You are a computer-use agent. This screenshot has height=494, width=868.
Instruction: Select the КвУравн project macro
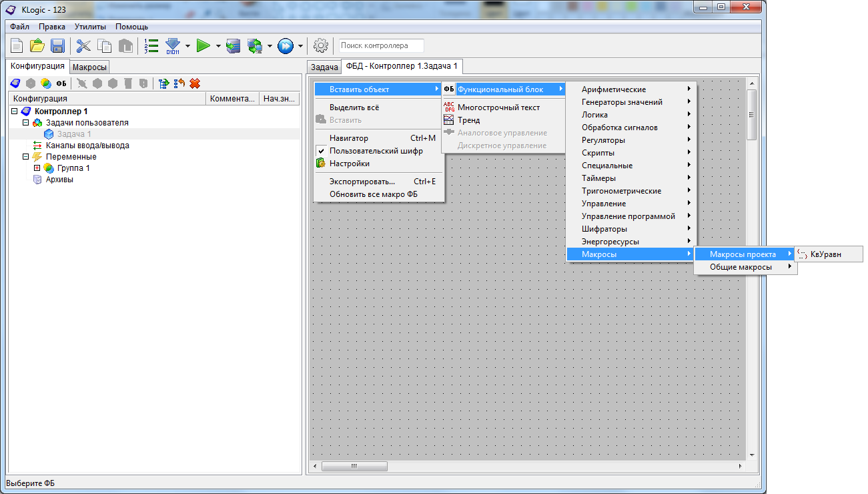pos(826,254)
